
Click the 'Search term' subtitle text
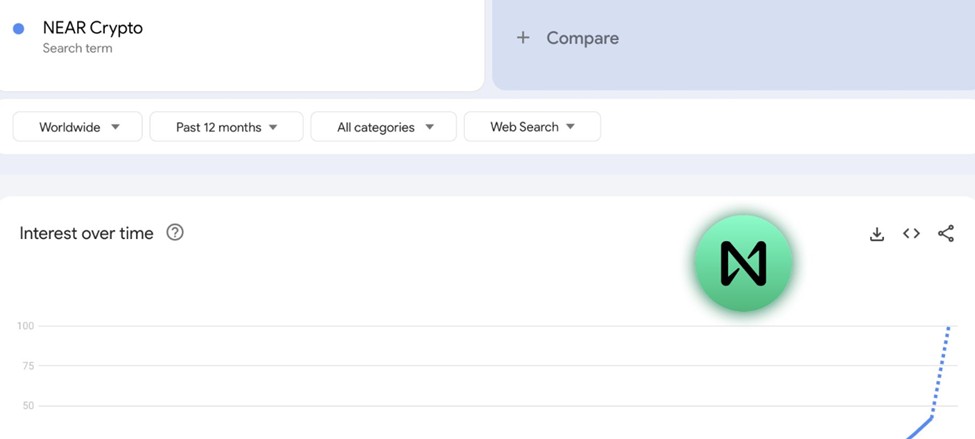tap(78, 49)
